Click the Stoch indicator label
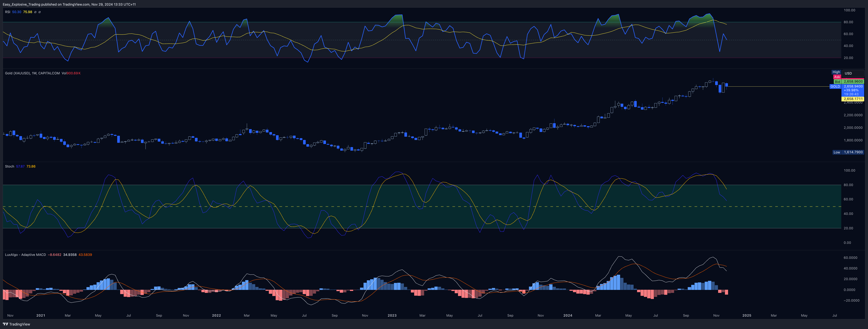Viewport: 868px width, 329px height. coord(9,167)
